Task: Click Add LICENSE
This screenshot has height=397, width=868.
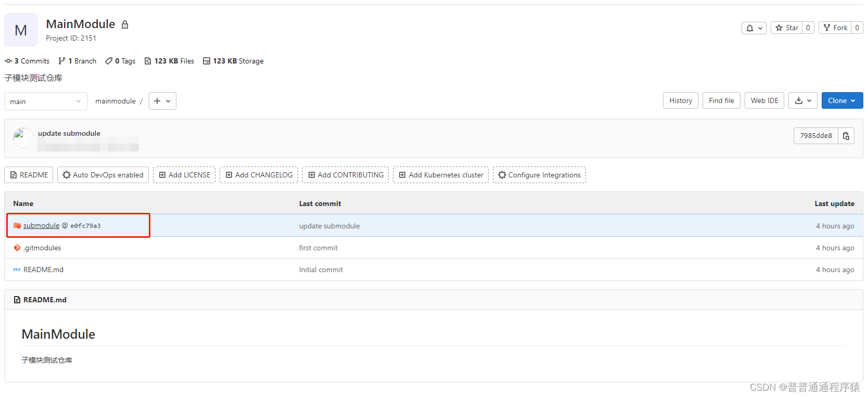Action: click(184, 175)
